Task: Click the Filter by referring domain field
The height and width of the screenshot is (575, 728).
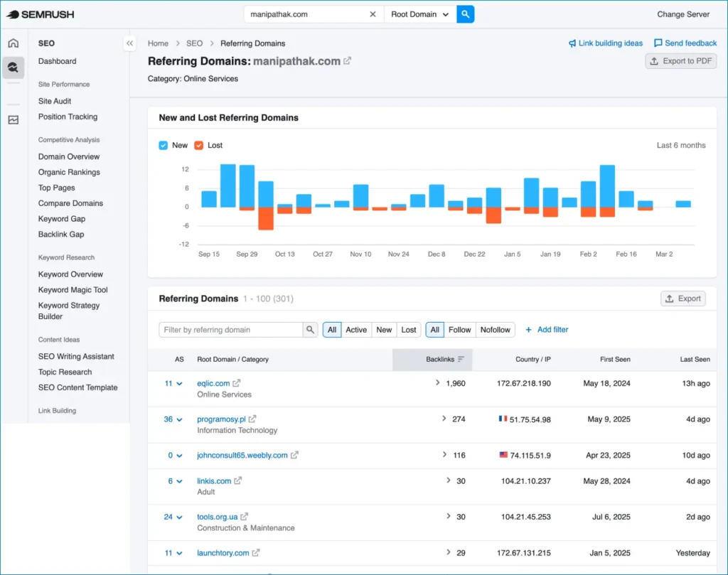Action: [x=231, y=330]
